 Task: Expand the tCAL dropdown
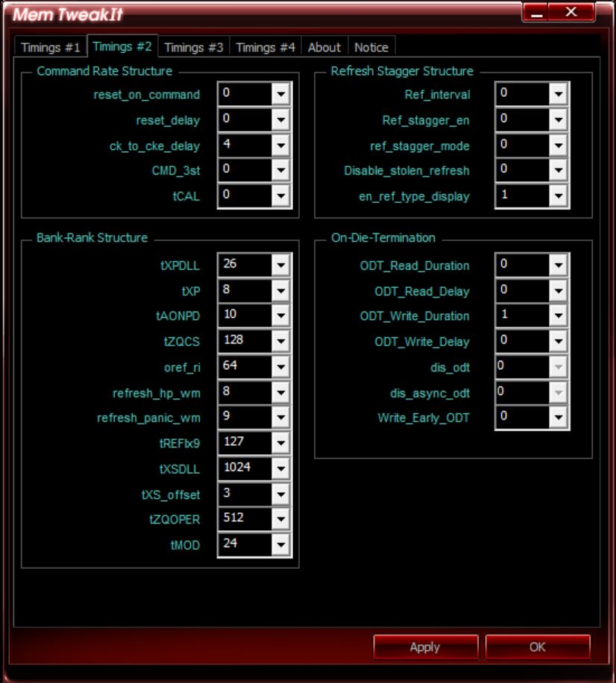[280, 195]
